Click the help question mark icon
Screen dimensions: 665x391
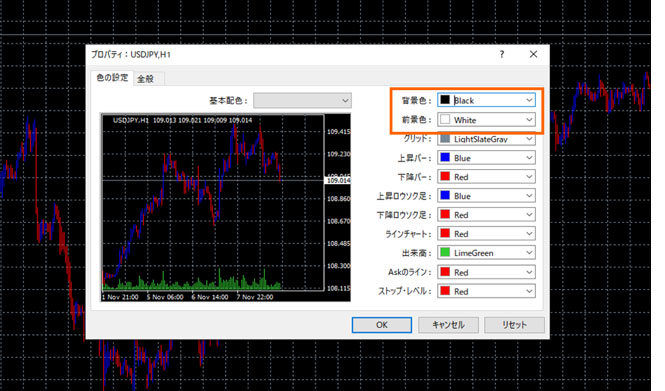tap(502, 54)
